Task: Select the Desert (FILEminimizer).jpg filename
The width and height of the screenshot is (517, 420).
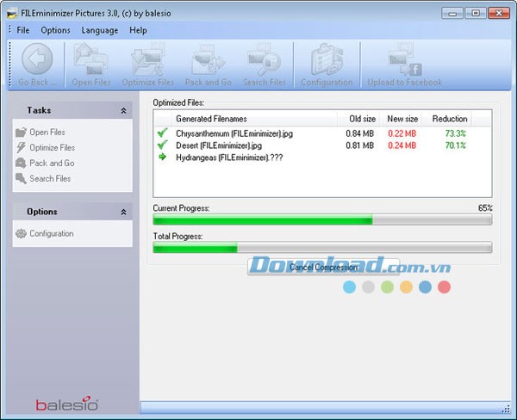Action: [x=219, y=145]
